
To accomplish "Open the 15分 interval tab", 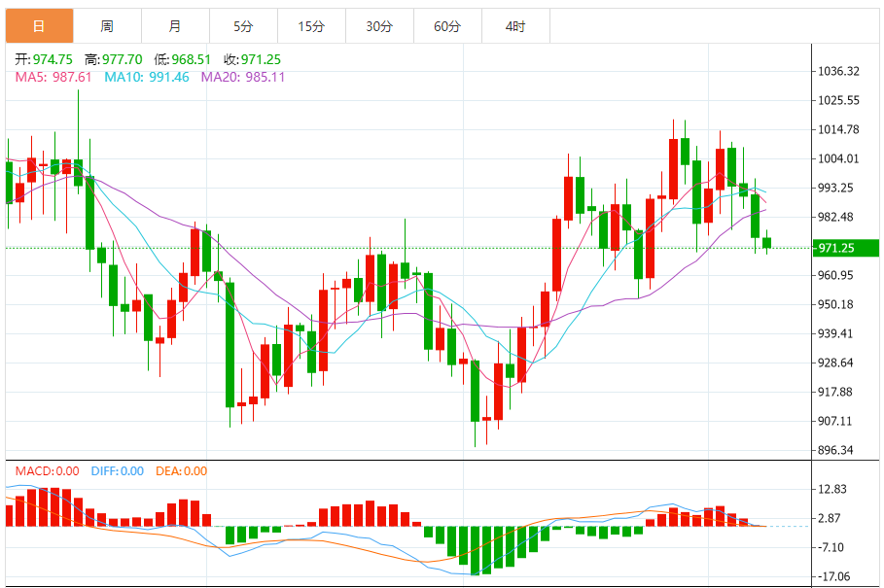I will click(312, 26).
